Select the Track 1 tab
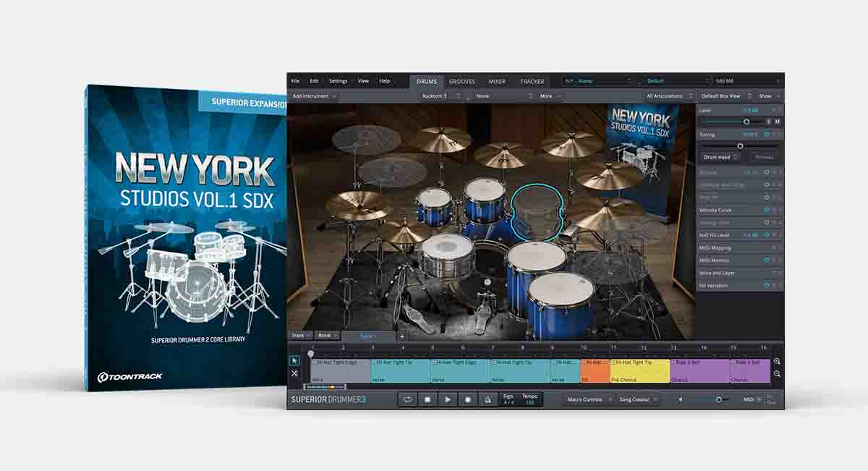This screenshot has width=868, height=471. 369,336
